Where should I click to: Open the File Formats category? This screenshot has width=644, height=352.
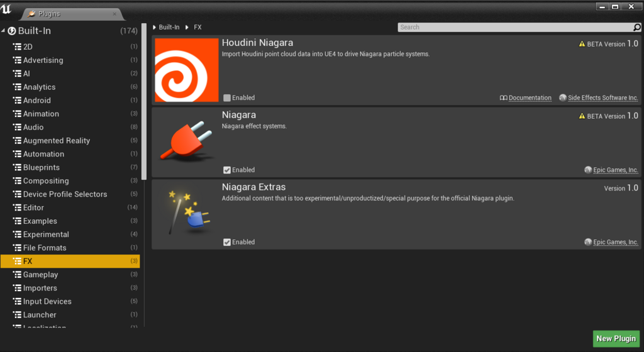pos(70,248)
